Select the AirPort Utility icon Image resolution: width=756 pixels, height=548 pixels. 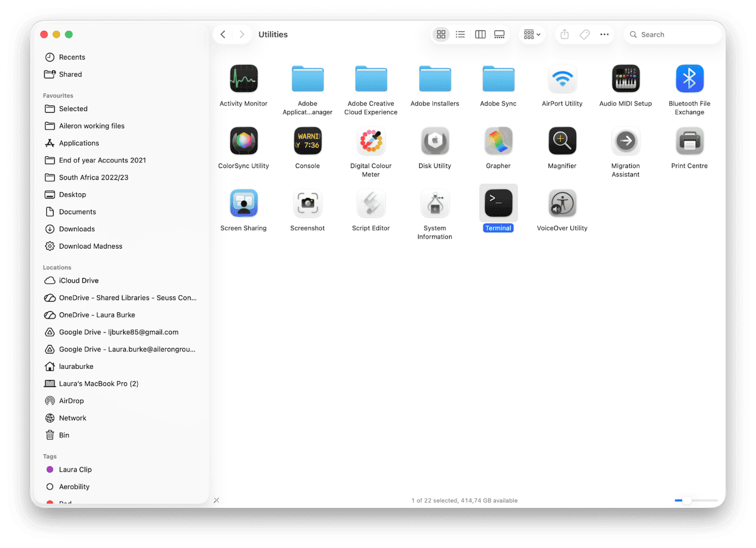[562, 78]
